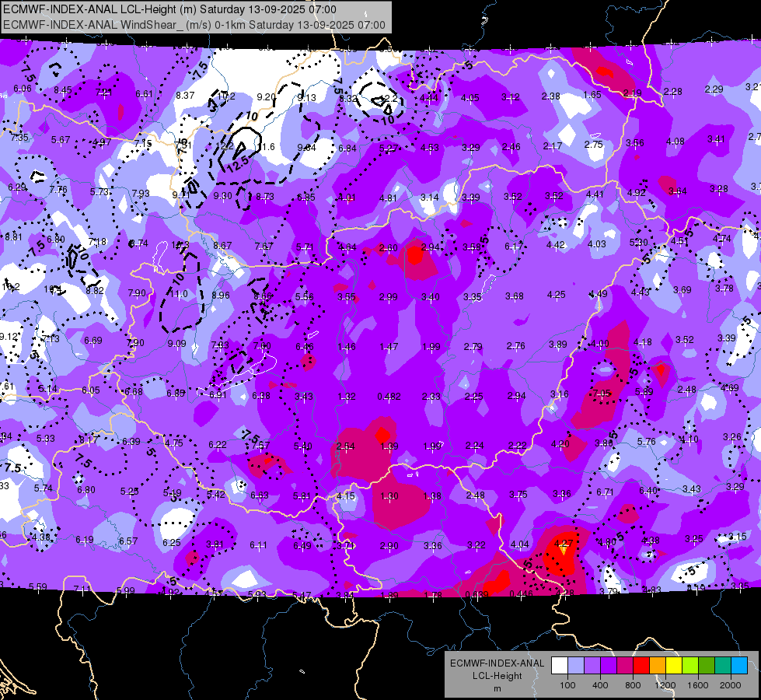Click the wind shear value 1.30

click(x=389, y=496)
